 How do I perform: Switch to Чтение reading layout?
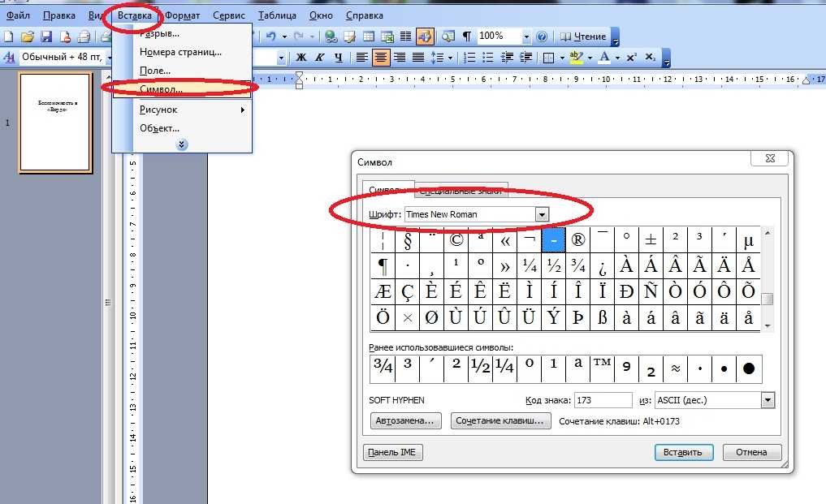click(582, 37)
